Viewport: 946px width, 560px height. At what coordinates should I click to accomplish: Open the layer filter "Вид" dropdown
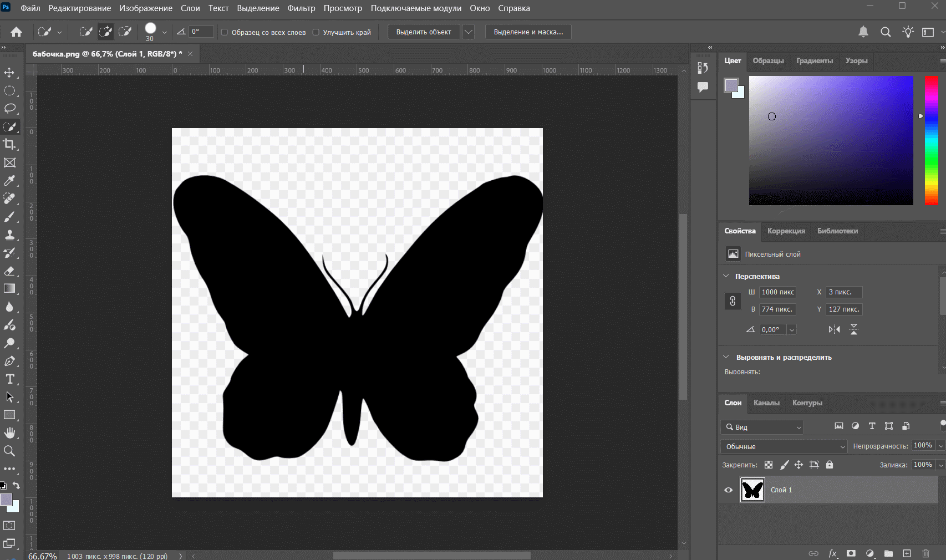tap(762, 427)
